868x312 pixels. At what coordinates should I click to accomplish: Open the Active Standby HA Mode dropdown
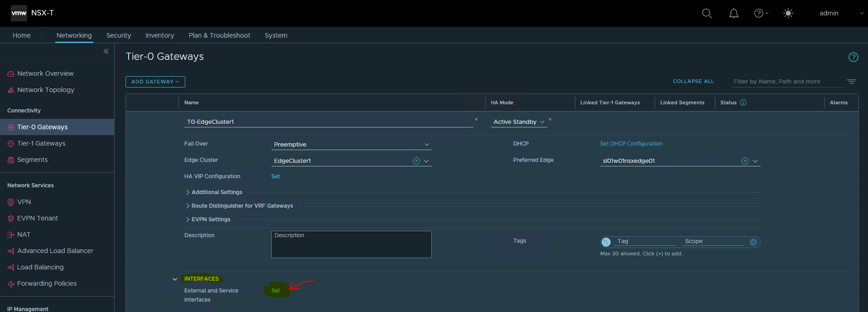[x=519, y=122]
